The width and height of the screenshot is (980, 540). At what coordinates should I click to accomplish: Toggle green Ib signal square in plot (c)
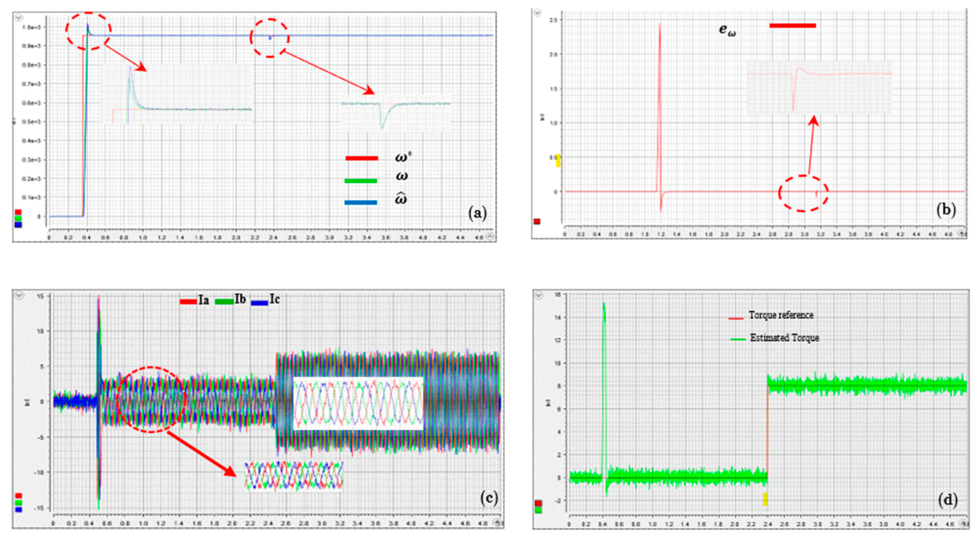click(18, 502)
